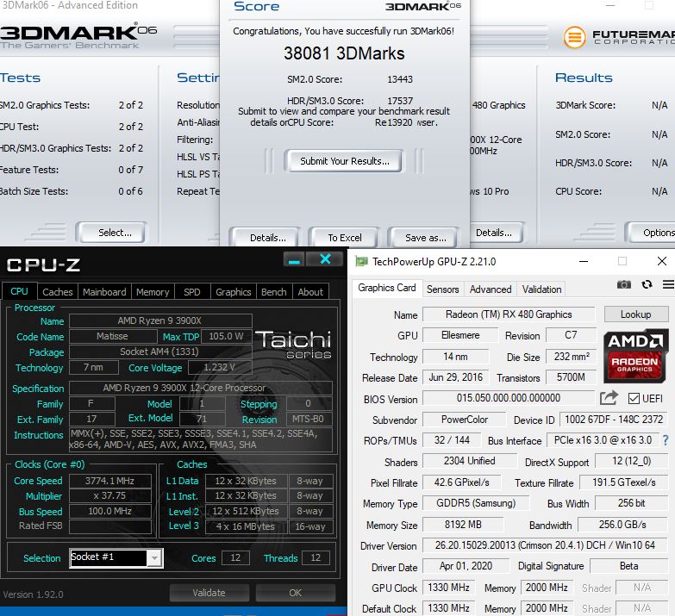The height and width of the screenshot is (616, 675).
Task: Click the Lookup button in GPU-Z
Action: (x=636, y=314)
